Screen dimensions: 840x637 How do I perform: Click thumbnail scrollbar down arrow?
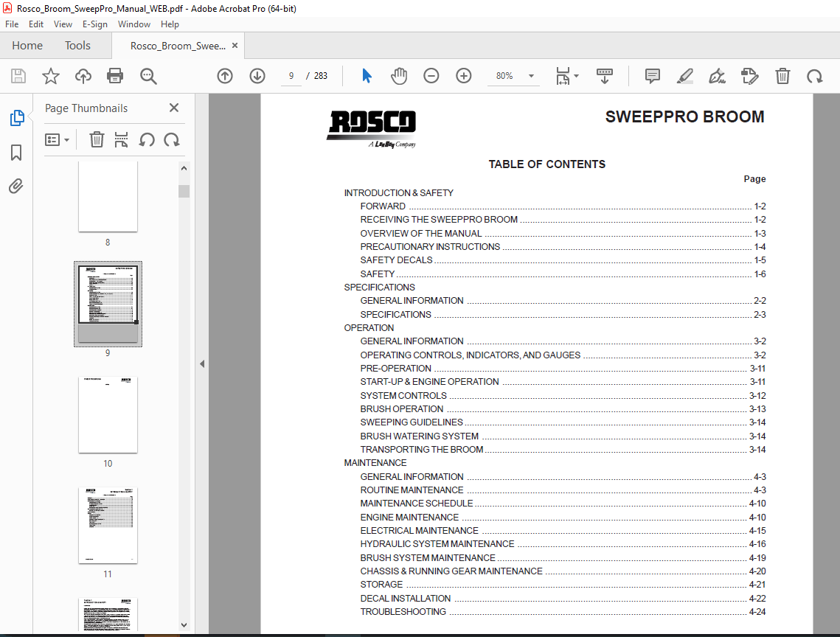pyautogui.click(x=184, y=624)
